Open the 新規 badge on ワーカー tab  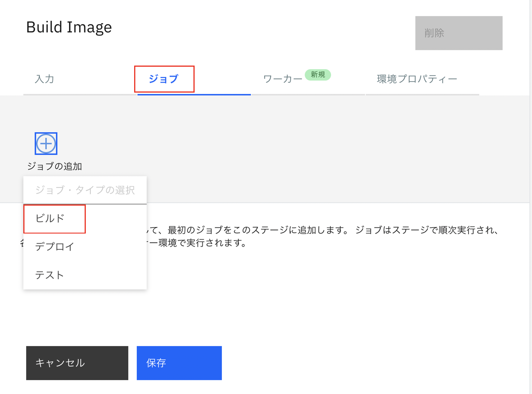(318, 75)
